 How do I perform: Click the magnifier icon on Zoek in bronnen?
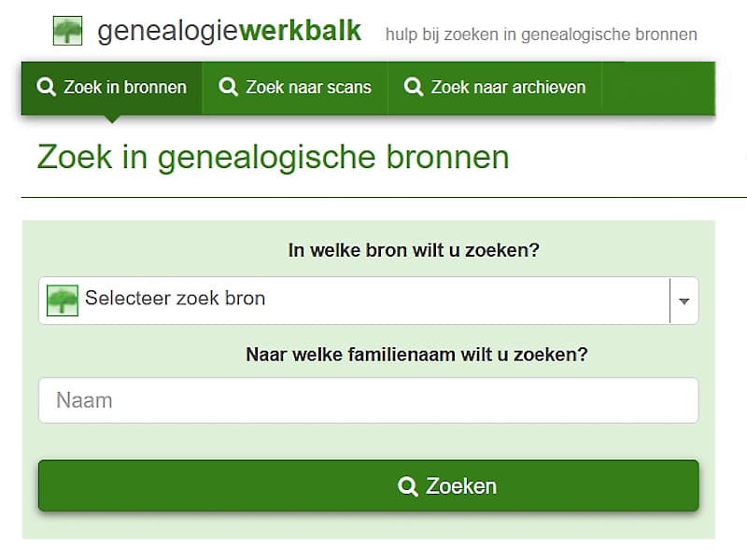pos(45,87)
